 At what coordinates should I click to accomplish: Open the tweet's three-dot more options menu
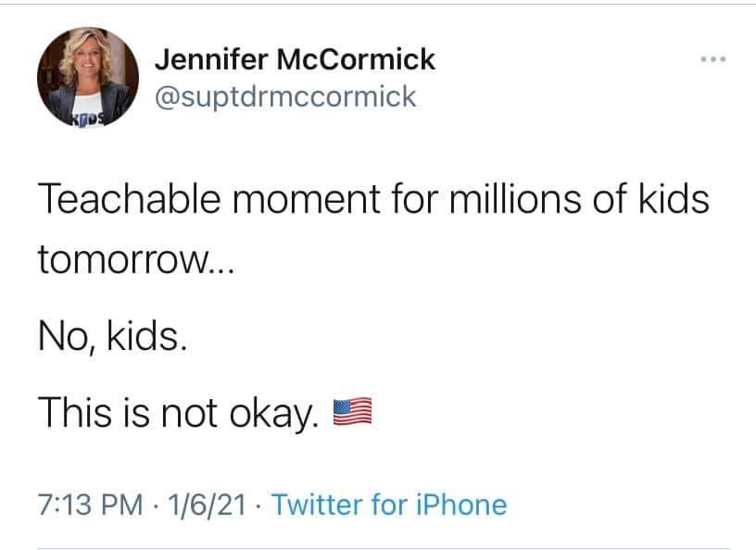pos(713,59)
